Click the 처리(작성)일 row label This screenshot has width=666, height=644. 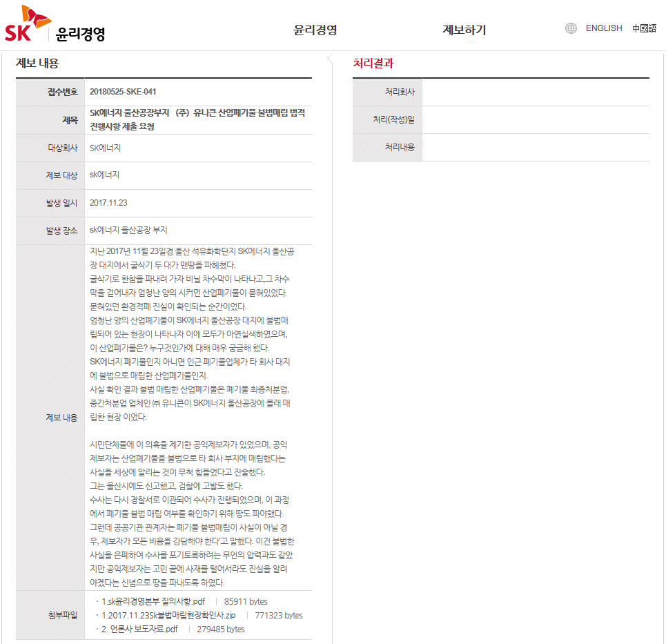click(x=394, y=119)
